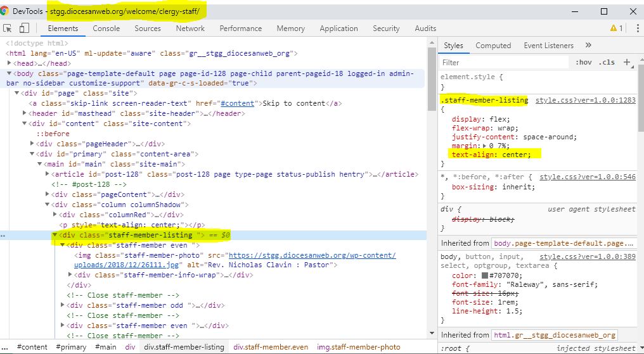The height and width of the screenshot is (354, 644).
Task: Toggle the device toolbar icon
Action: click(x=24, y=28)
